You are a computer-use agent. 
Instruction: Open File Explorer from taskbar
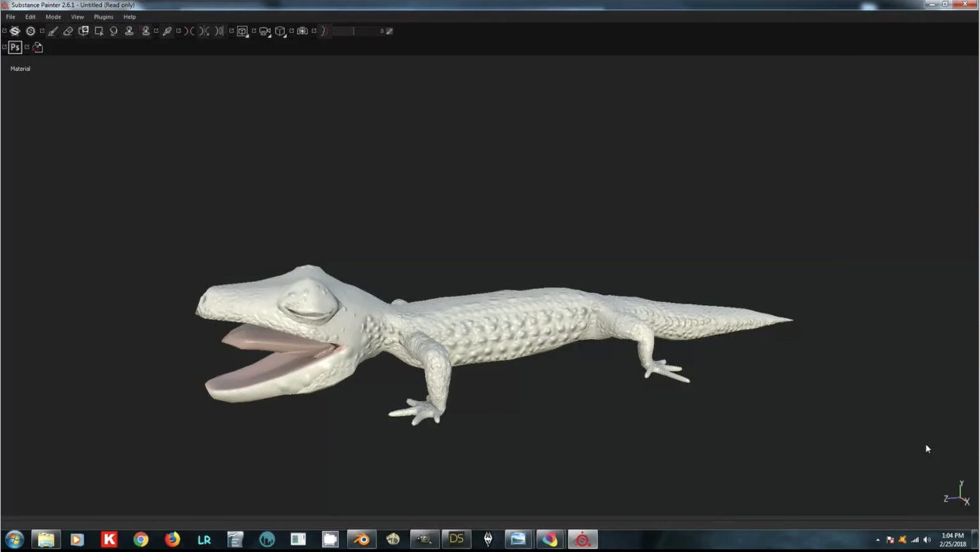point(46,539)
